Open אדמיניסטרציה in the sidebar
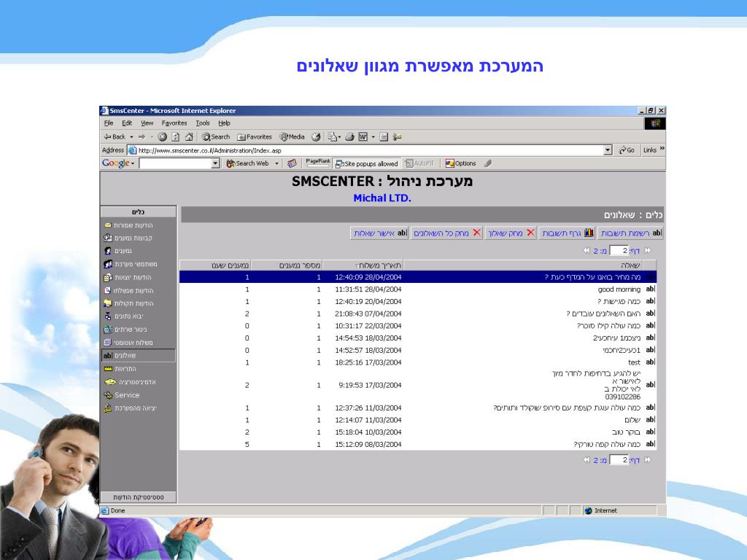747x560 pixels. pyautogui.click(x=130, y=382)
